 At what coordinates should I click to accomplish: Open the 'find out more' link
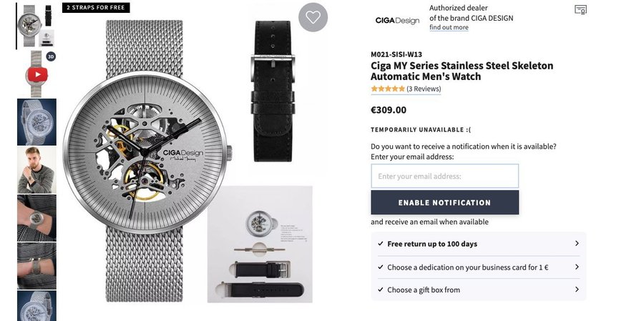tap(449, 28)
